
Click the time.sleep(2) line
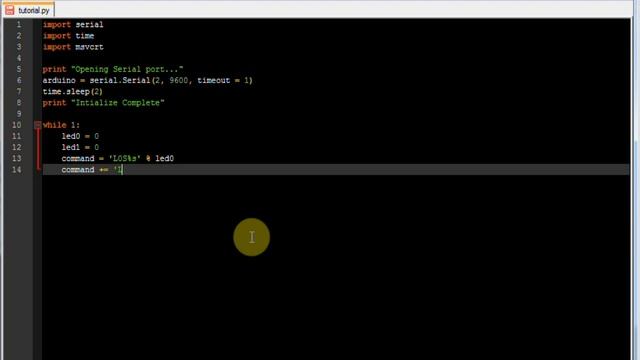[x=73, y=91]
